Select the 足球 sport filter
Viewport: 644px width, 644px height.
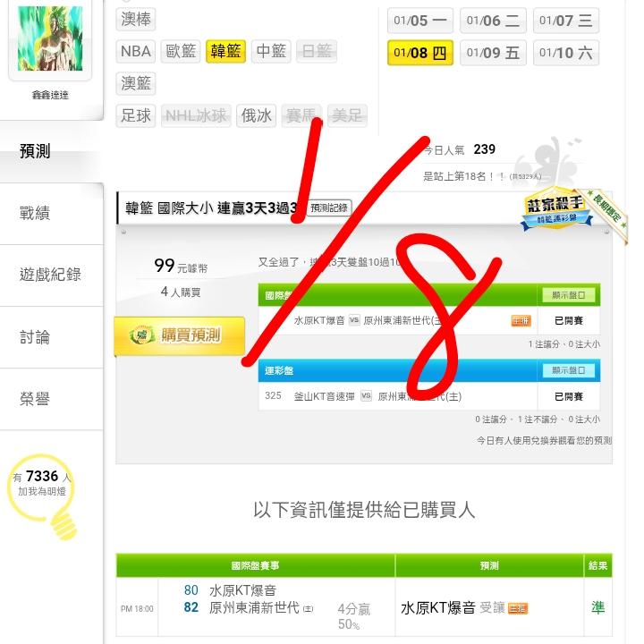tap(136, 115)
